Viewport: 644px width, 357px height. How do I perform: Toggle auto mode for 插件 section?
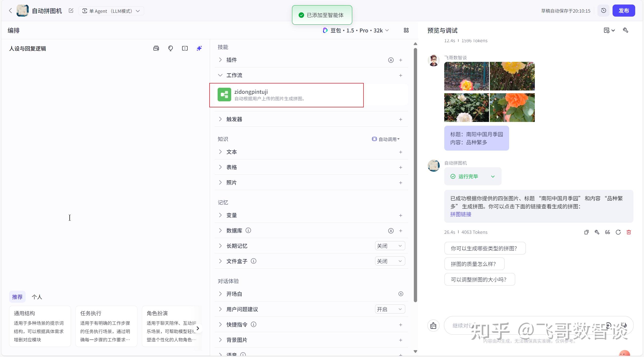390,60
